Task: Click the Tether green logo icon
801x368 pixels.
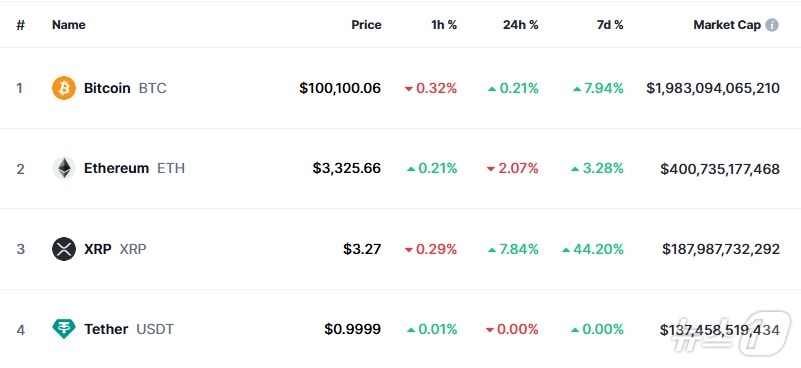Action: coord(64,329)
